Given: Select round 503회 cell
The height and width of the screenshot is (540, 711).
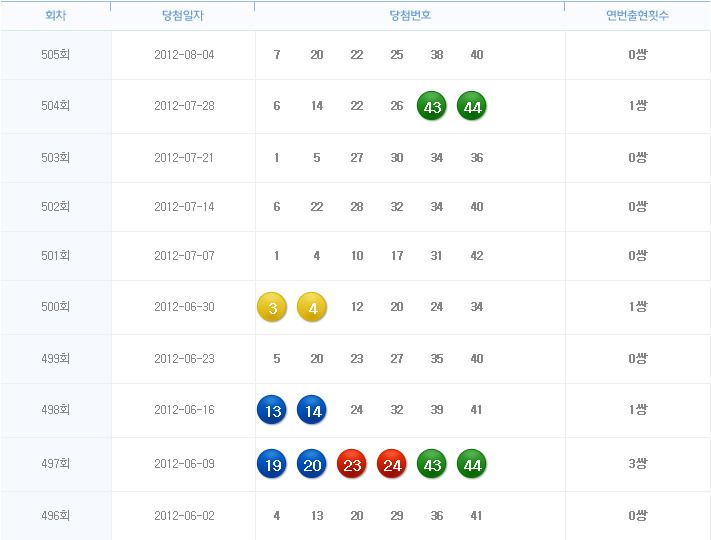Looking at the screenshot, I should click(55, 158).
